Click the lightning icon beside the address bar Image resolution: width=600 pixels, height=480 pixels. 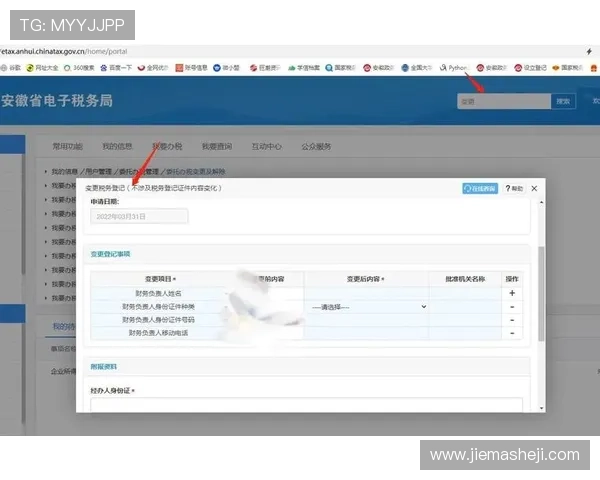[x=589, y=52]
